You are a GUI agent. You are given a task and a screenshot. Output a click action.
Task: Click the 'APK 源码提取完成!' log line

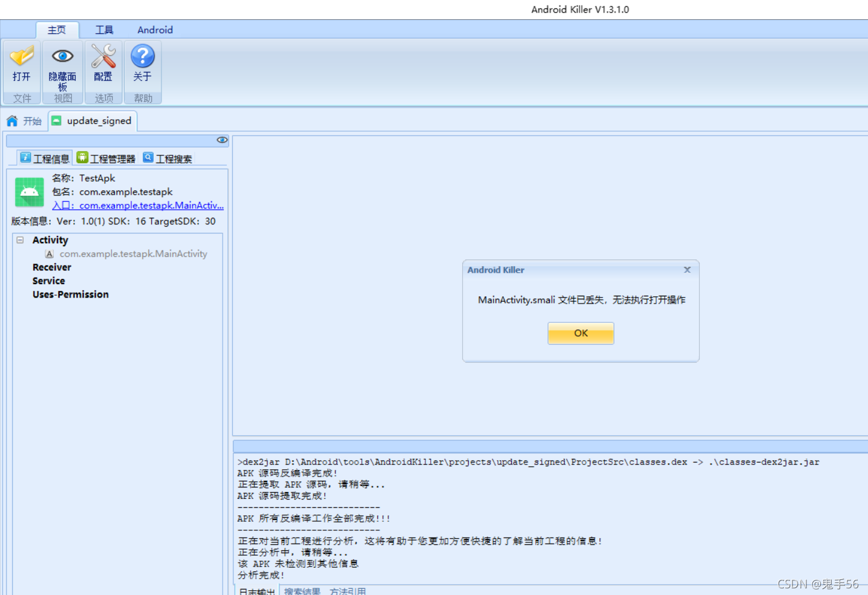pyautogui.click(x=282, y=496)
